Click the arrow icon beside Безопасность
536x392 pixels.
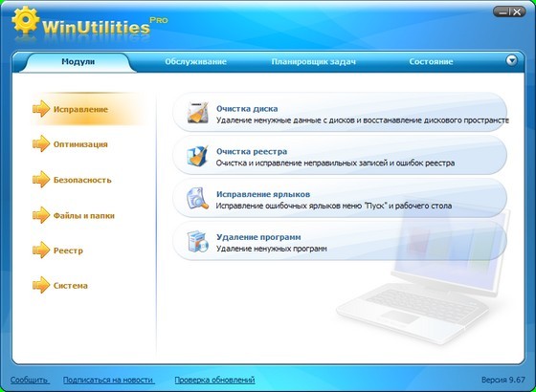[41, 180]
